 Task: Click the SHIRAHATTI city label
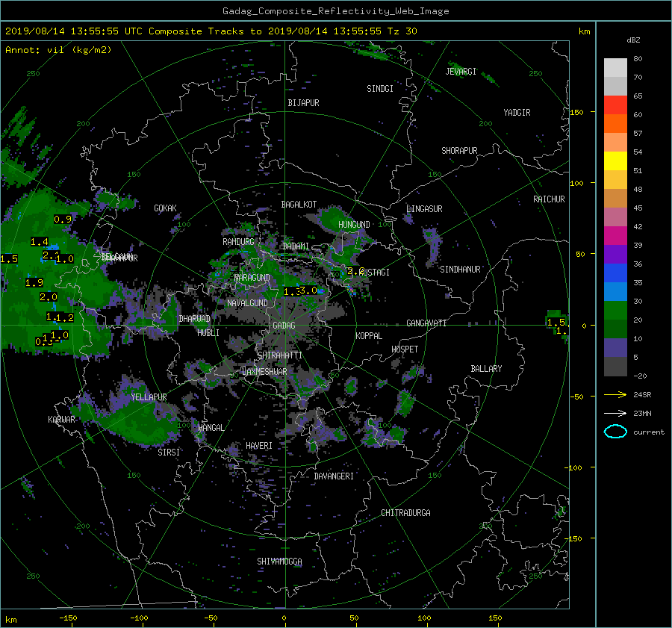pos(280,355)
